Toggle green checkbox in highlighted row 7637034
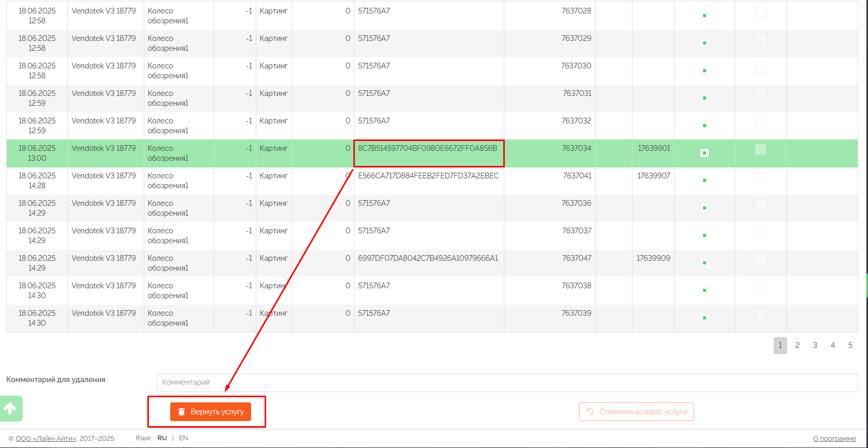868x448 pixels. coord(704,153)
